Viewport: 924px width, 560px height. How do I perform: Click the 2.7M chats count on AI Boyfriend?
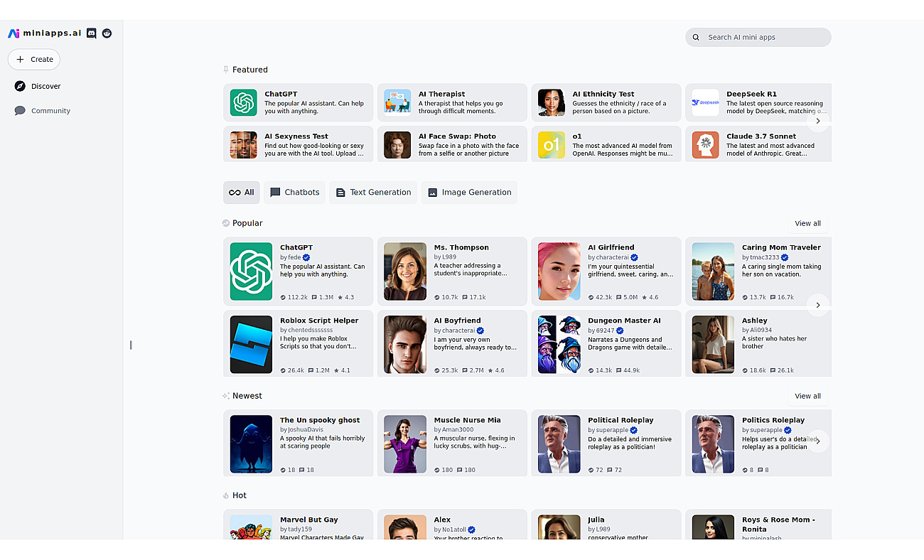point(473,371)
